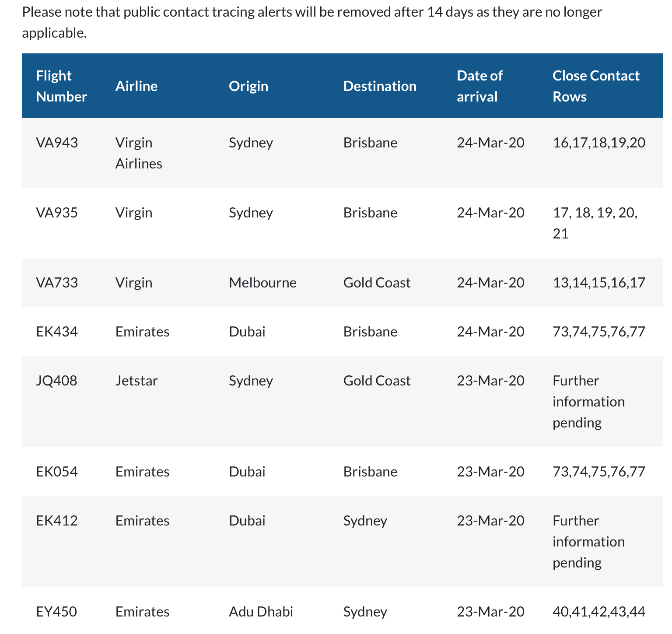Click the Melbourne origin cell

point(262,283)
